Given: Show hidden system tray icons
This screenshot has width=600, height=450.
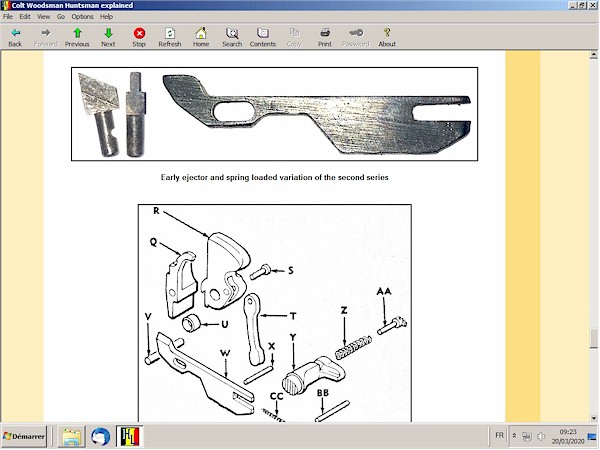Looking at the screenshot, I should 515,436.
